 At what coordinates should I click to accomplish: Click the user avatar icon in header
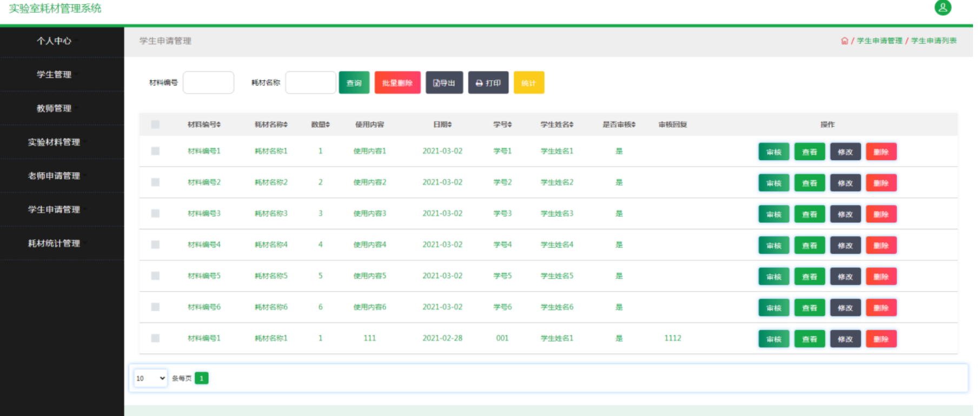pos(943,8)
